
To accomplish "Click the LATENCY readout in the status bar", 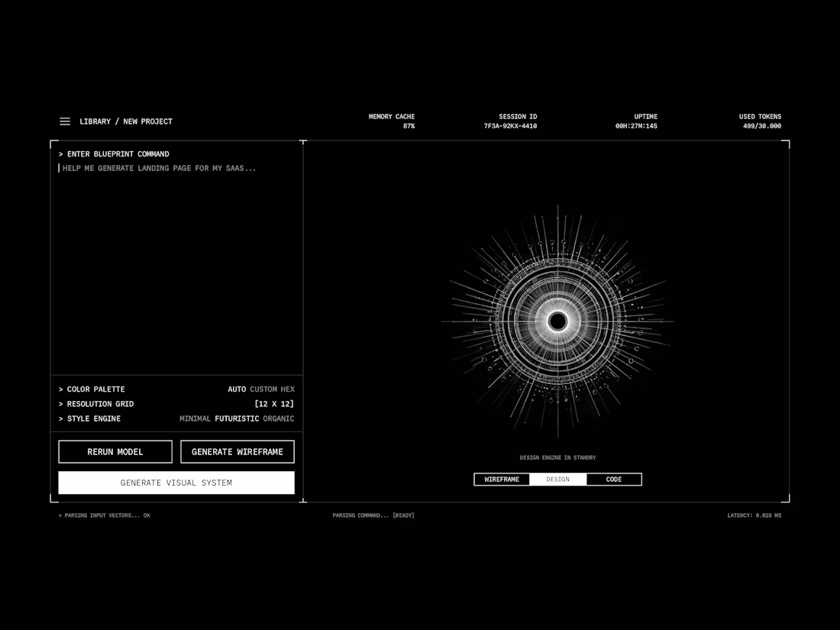I will 753,515.
